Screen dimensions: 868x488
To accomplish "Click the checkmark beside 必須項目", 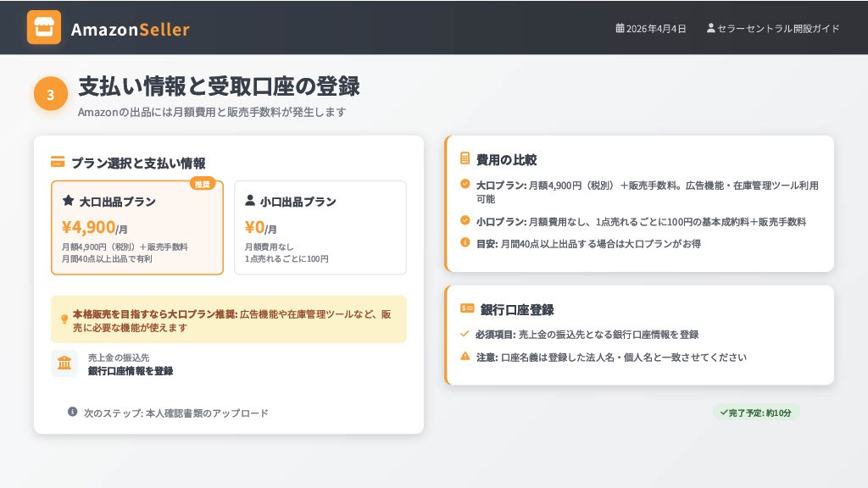I will (465, 334).
